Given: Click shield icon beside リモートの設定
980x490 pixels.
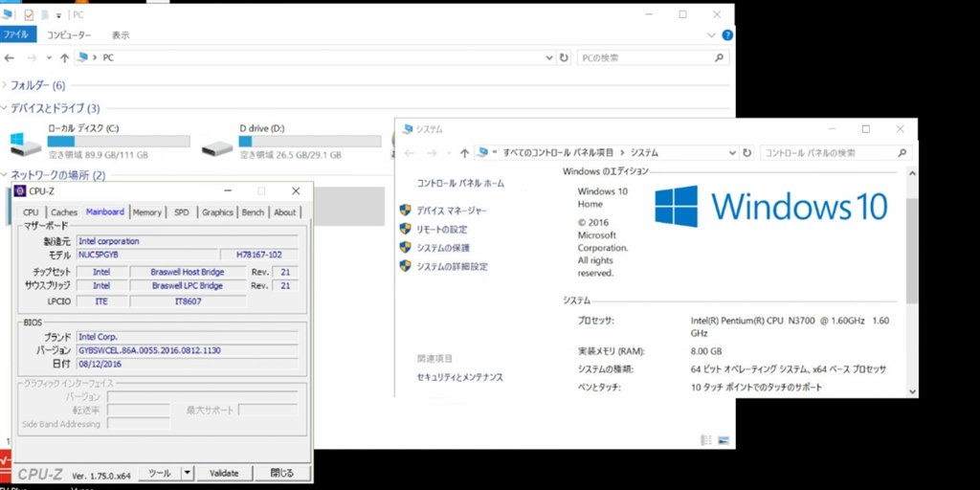Looking at the screenshot, I should [406, 229].
